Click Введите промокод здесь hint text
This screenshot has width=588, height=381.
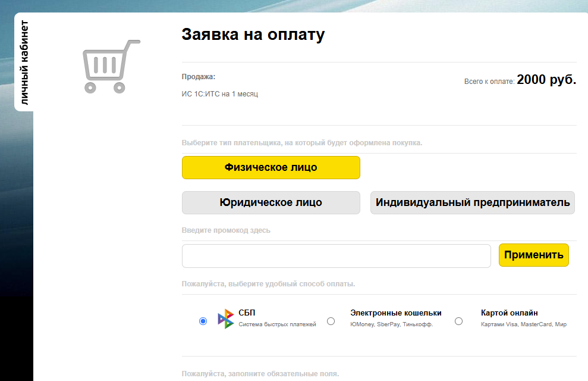[226, 230]
